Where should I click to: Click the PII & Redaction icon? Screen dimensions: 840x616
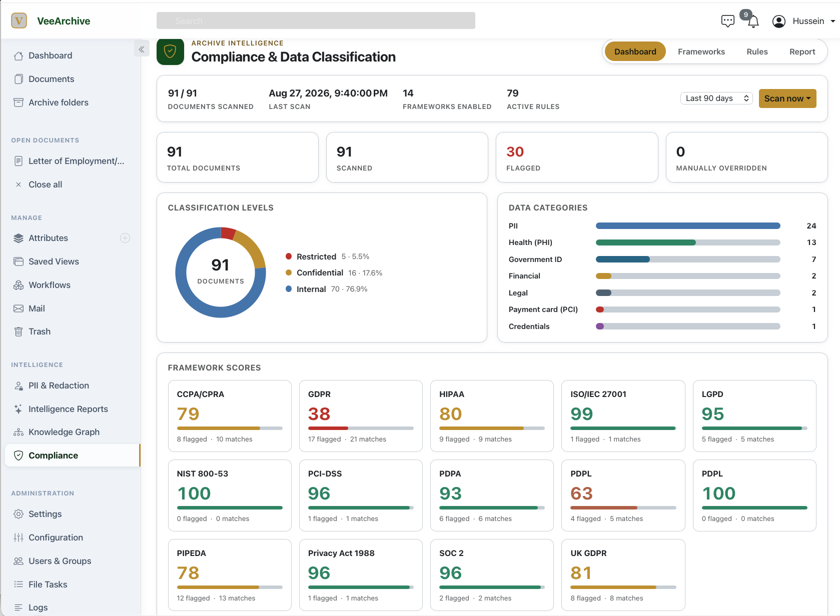click(x=19, y=385)
